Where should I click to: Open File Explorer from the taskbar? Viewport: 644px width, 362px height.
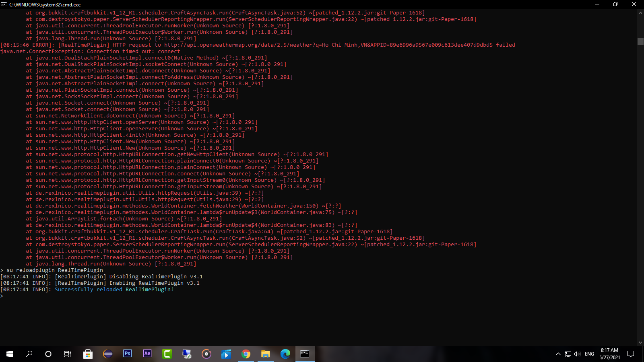pos(265,354)
